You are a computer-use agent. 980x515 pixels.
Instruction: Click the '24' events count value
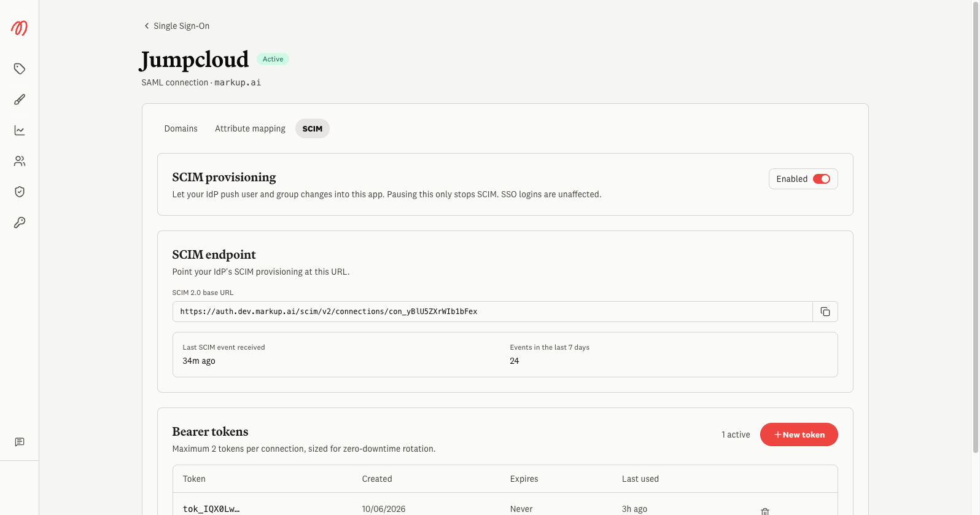tap(515, 361)
